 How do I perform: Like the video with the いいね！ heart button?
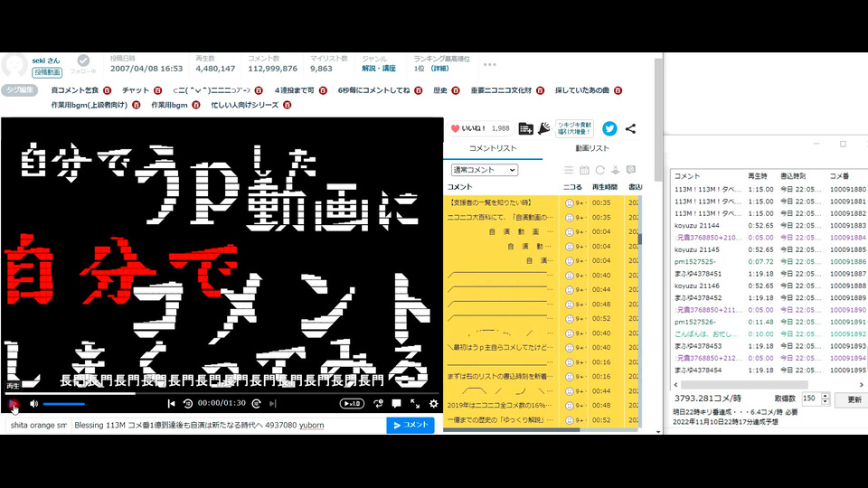point(479,128)
